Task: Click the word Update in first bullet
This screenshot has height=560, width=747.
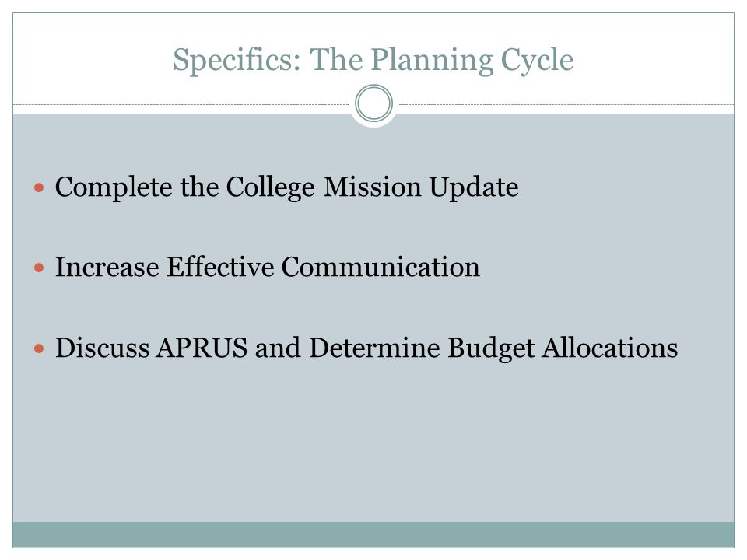Action: [474, 187]
